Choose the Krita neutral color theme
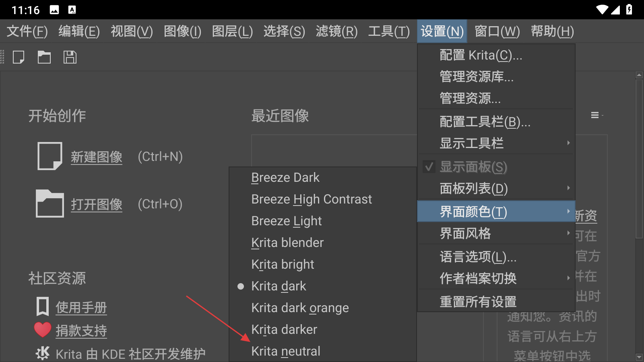This screenshot has width=644, height=362. (286, 351)
